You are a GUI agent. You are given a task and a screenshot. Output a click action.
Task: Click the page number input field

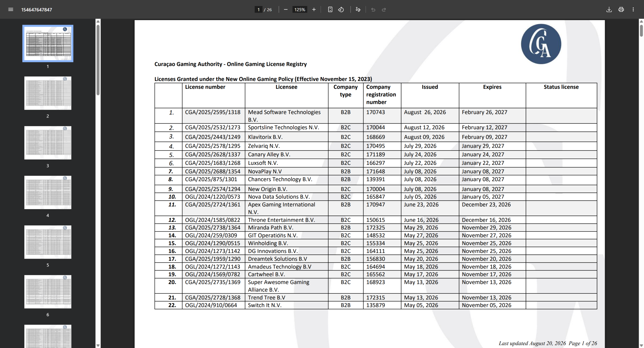258,10
